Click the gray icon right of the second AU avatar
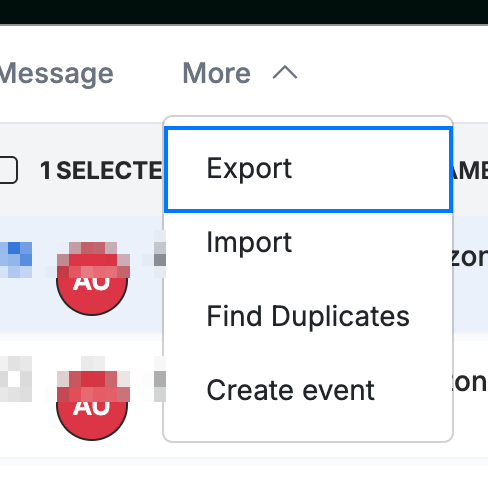This screenshot has height=480, width=488. pyautogui.click(x=158, y=379)
